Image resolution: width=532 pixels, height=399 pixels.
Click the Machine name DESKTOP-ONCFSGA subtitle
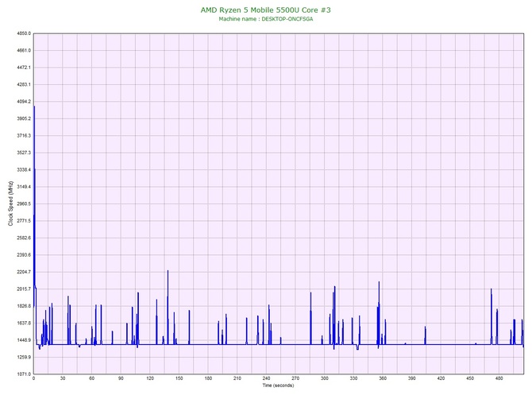pyautogui.click(x=266, y=19)
